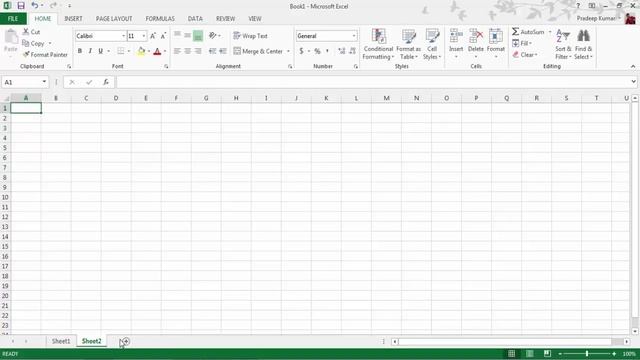Image resolution: width=640 pixels, height=360 pixels.
Task: Click the Increase Indent icon
Action: 223,51
